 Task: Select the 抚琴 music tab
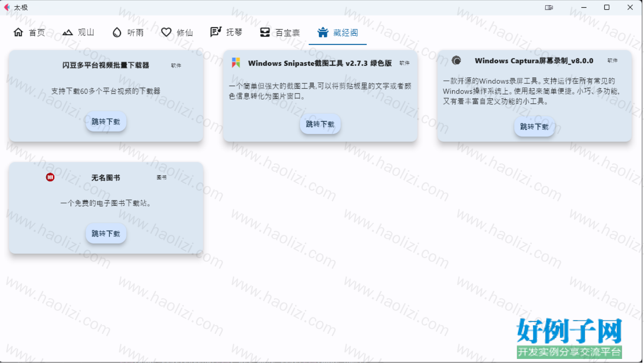pyautogui.click(x=227, y=32)
